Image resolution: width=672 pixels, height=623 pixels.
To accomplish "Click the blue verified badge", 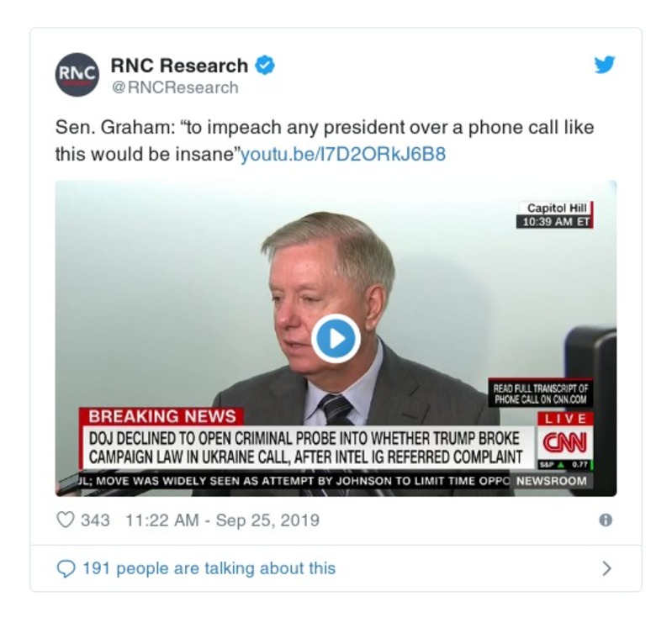I will tap(265, 66).
